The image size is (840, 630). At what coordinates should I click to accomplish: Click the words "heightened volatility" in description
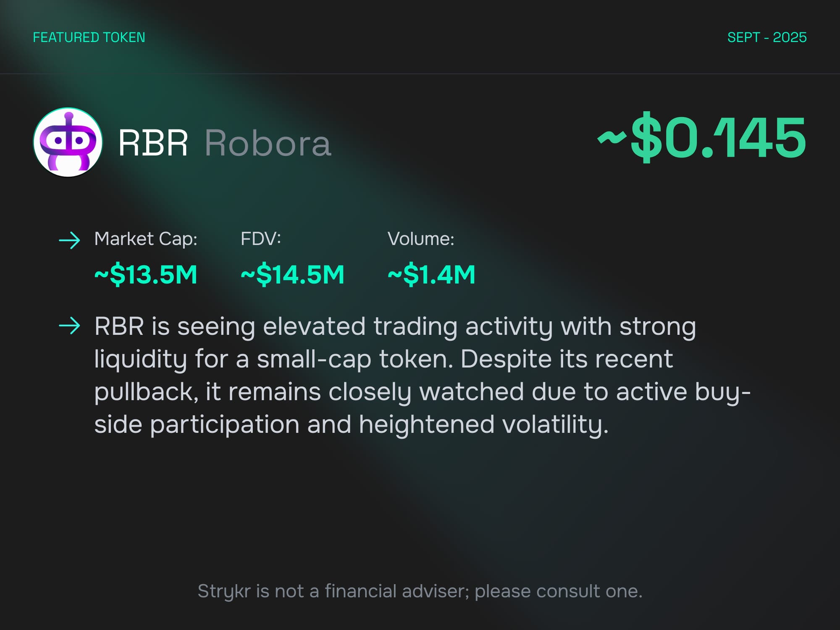(x=483, y=424)
